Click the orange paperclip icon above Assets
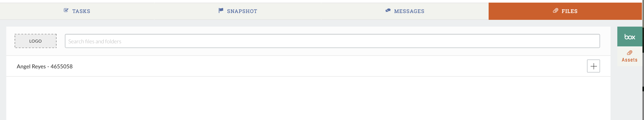This screenshot has width=644, height=120. click(x=630, y=53)
